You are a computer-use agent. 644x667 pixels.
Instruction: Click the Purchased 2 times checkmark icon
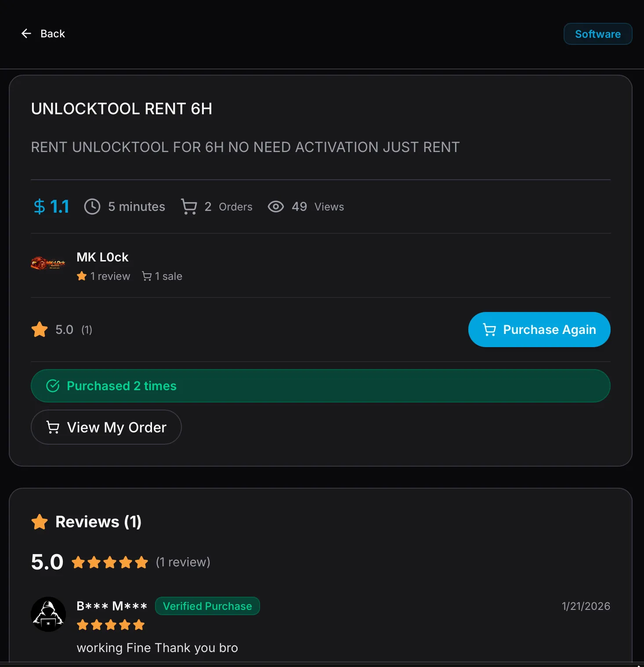(x=53, y=386)
